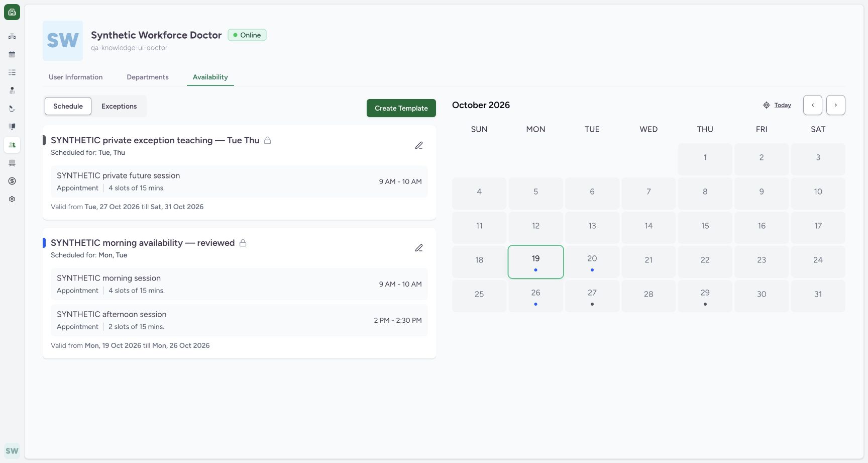Jump to Today link

(783, 105)
